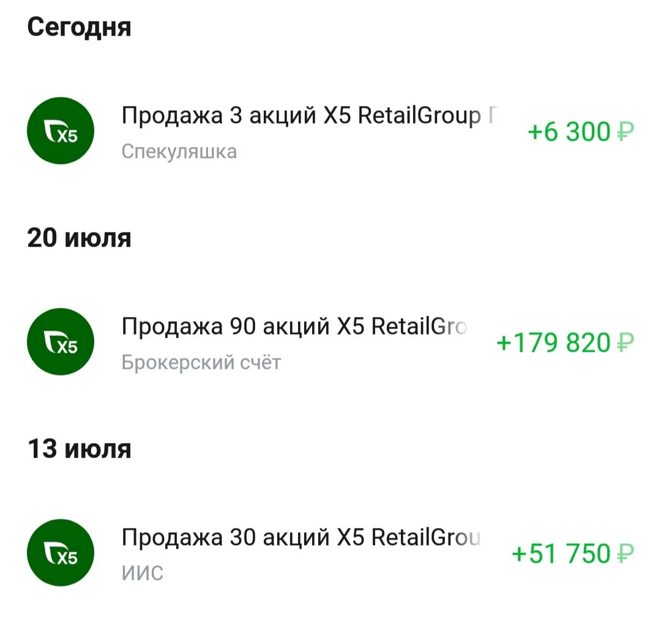Tap the X5 logo for the 20 июля sale
The height and width of the screenshot is (644, 661).
(60, 342)
